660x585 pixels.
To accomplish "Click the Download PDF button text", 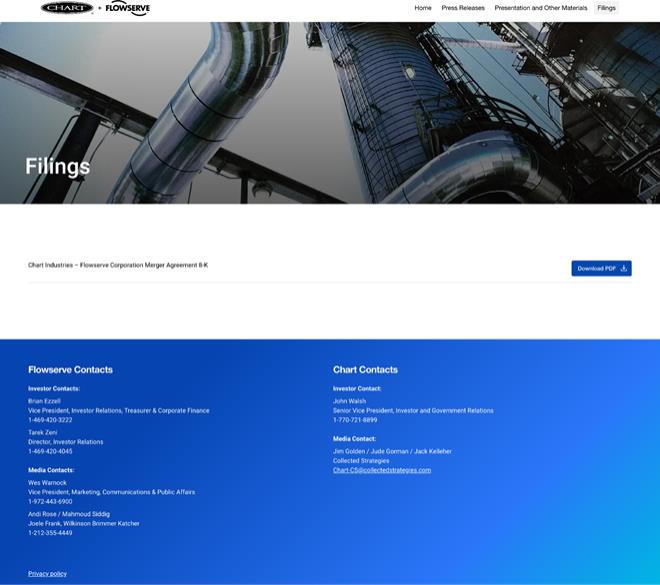I will click(596, 269).
